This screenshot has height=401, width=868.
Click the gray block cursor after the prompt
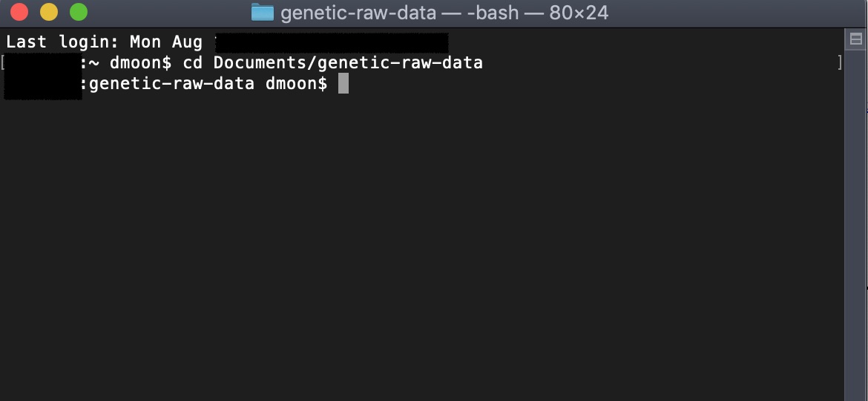coord(343,84)
